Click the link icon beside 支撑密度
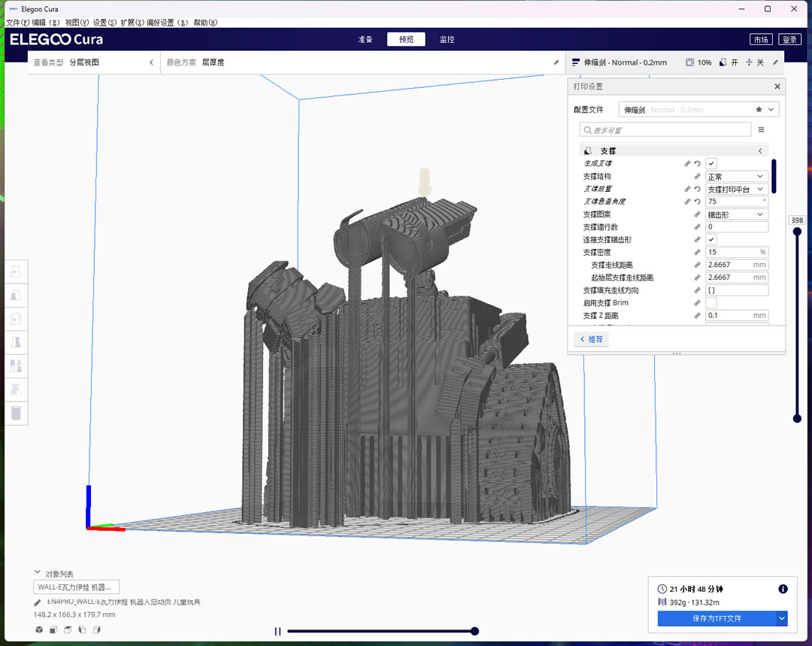The width and height of the screenshot is (812, 646). click(698, 252)
